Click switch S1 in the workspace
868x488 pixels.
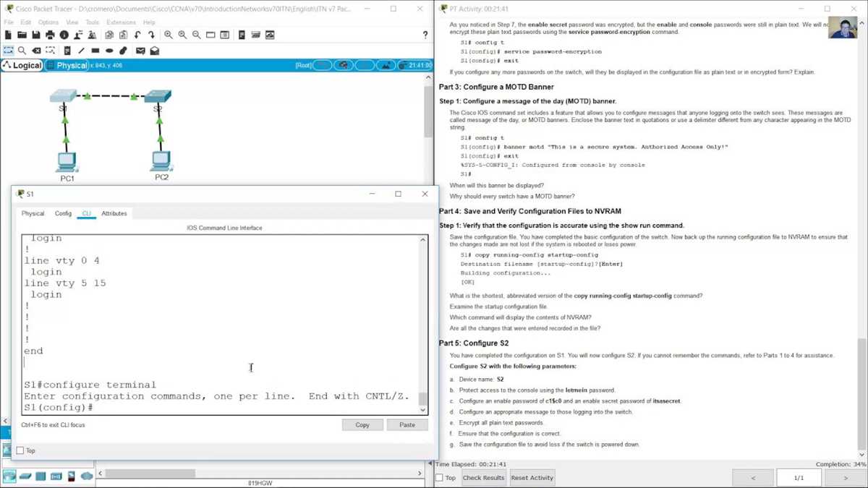[64, 97]
